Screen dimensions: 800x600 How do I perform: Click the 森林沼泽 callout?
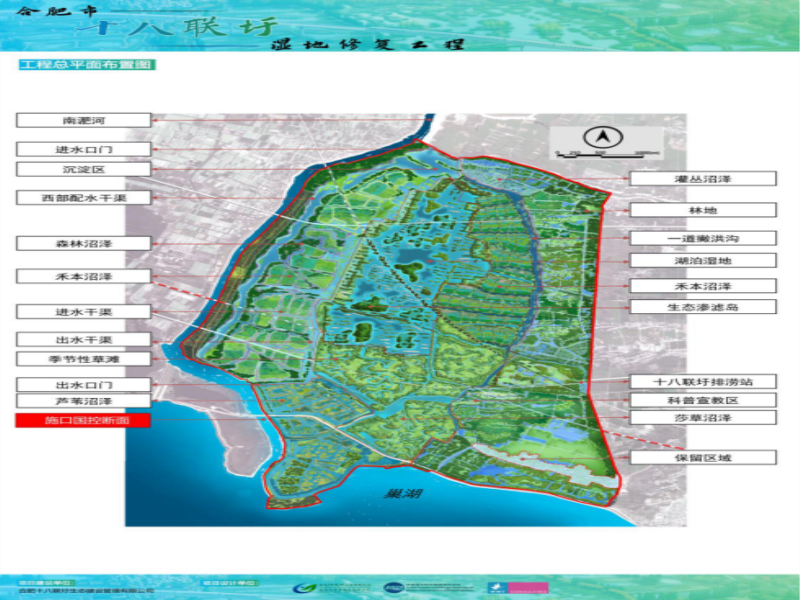pyautogui.click(x=83, y=243)
